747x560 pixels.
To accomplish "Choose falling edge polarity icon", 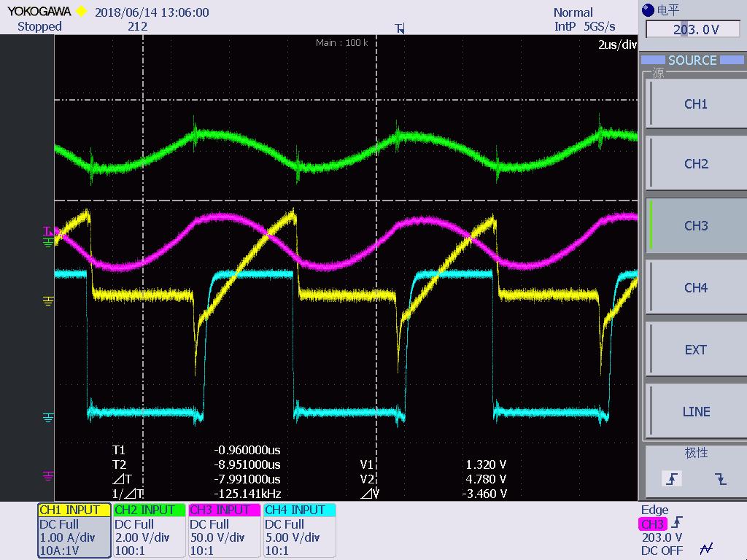I will tap(720, 478).
